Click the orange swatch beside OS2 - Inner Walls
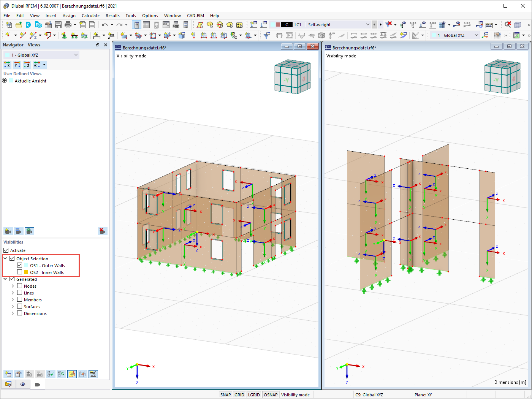This screenshot has width=532, height=399. click(26, 272)
